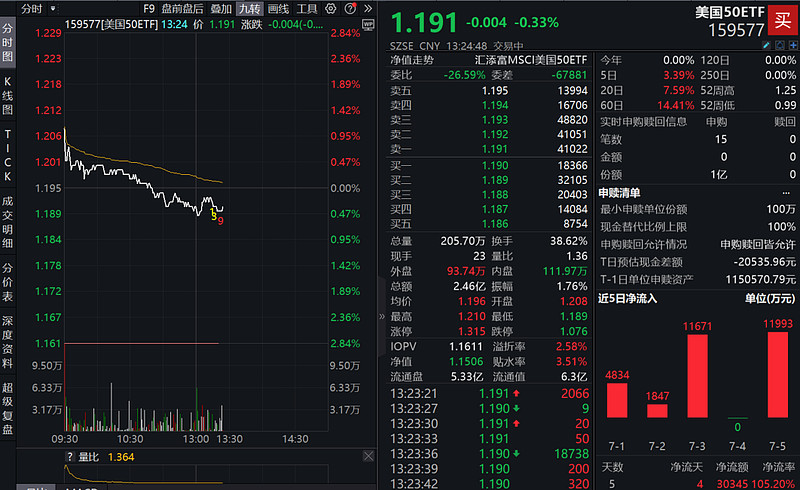800x490 pixels.
Task: Click the chart title 159577[美国50ETF]
Action: pyautogui.click(x=111, y=24)
